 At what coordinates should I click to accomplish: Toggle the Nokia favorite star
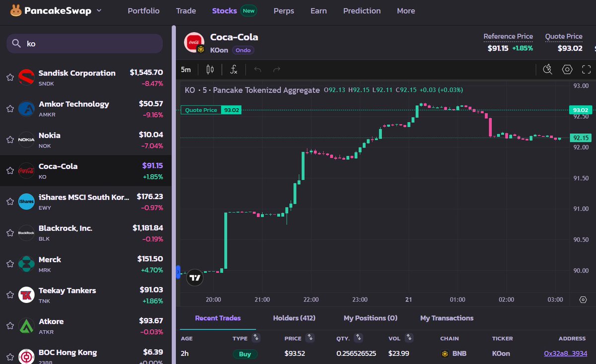click(10, 140)
